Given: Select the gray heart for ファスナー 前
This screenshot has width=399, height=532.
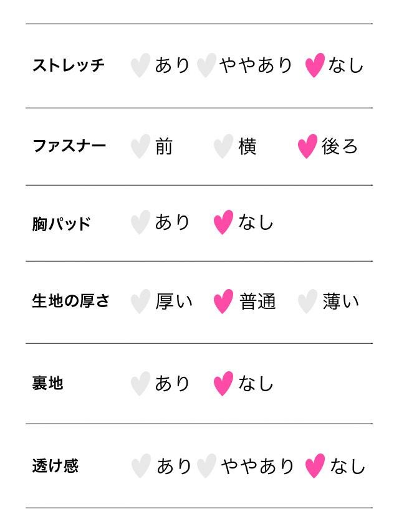Looking at the screenshot, I should 140,146.
